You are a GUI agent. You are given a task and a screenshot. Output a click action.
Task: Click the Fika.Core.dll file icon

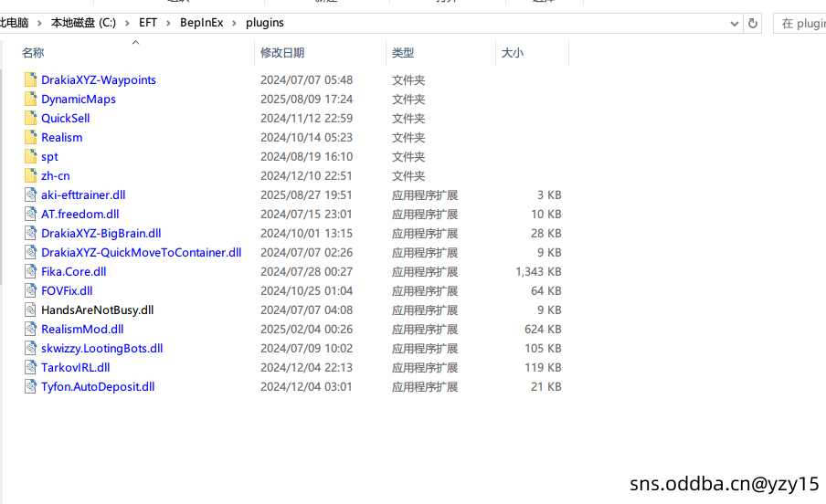[x=30, y=272]
